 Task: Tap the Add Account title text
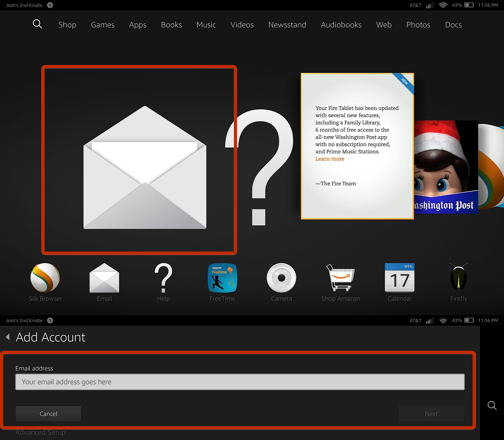click(x=51, y=337)
